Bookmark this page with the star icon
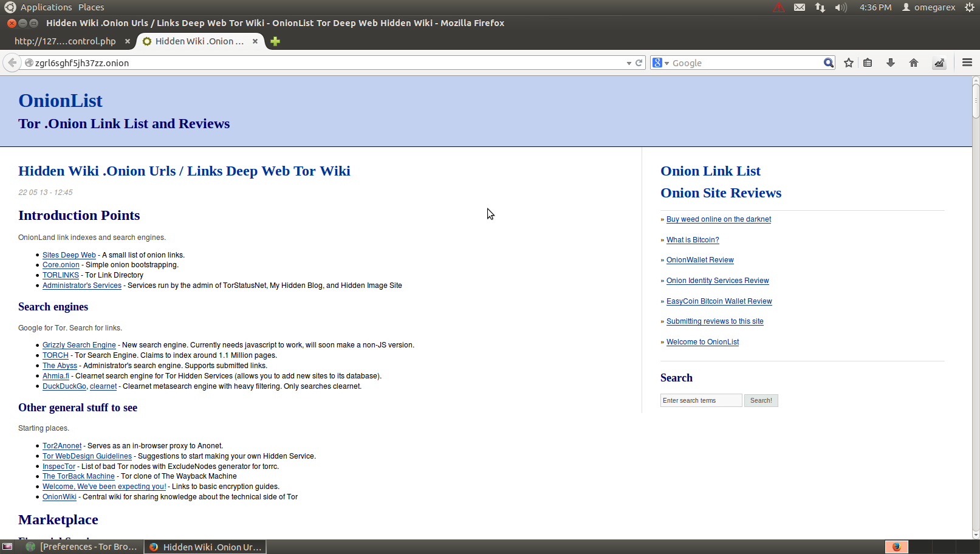980x554 pixels. 849,63
